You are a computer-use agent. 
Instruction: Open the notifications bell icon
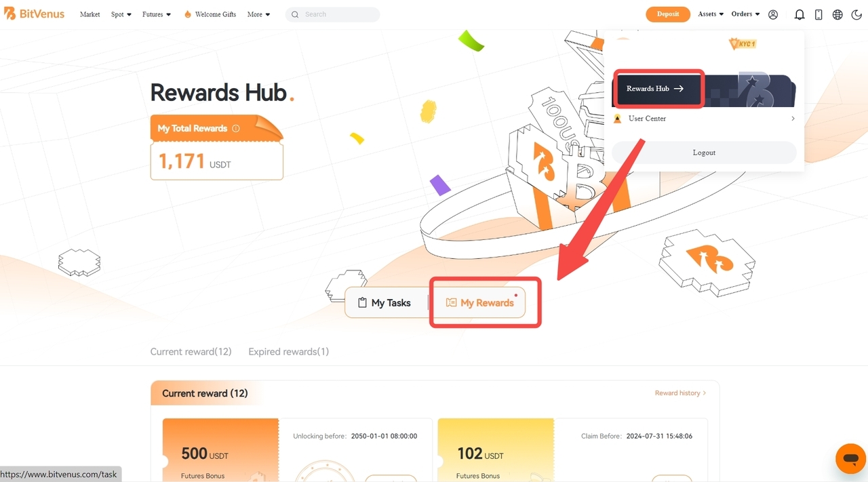(x=800, y=14)
